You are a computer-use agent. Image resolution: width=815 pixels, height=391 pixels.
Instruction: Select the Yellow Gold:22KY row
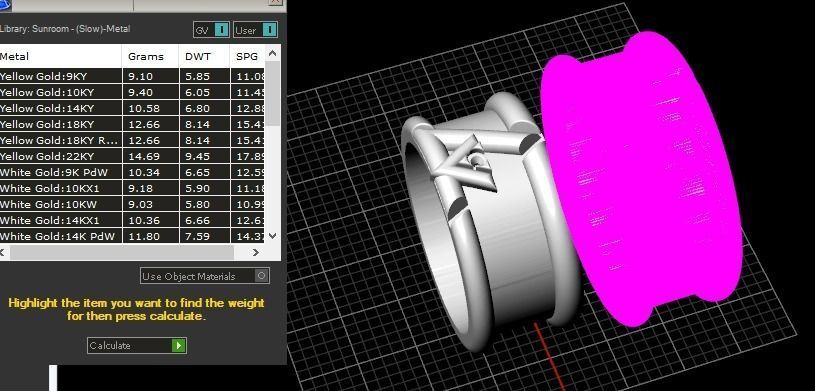point(132,156)
